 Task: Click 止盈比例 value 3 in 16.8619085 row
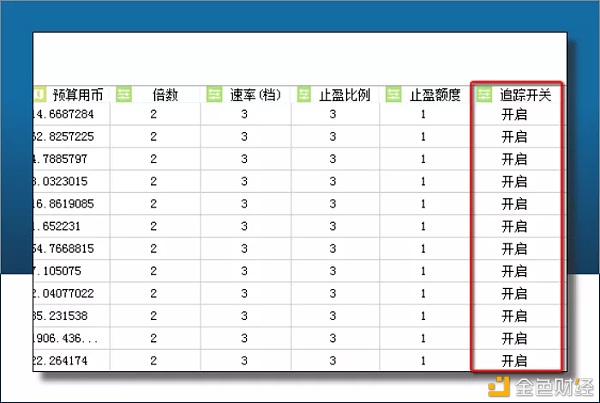point(333,204)
